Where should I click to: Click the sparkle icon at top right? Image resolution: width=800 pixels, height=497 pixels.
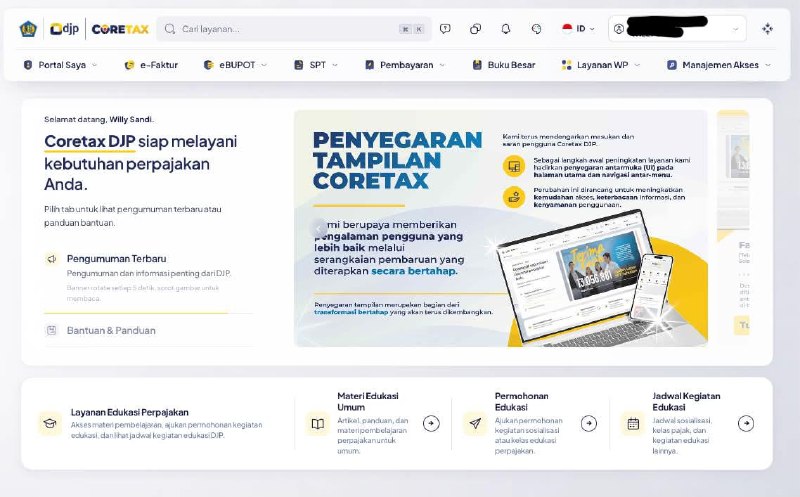767,29
